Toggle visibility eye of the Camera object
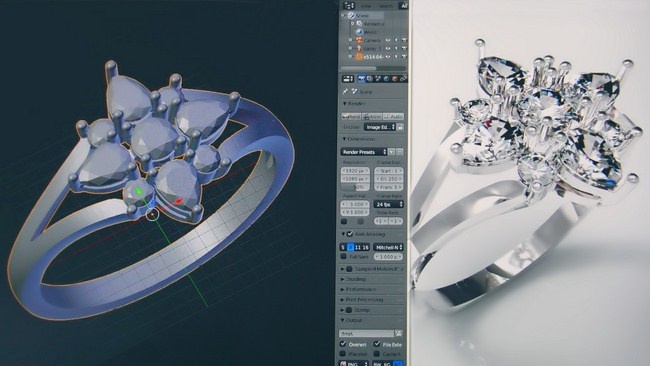This screenshot has height=366, width=650. point(388,40)
